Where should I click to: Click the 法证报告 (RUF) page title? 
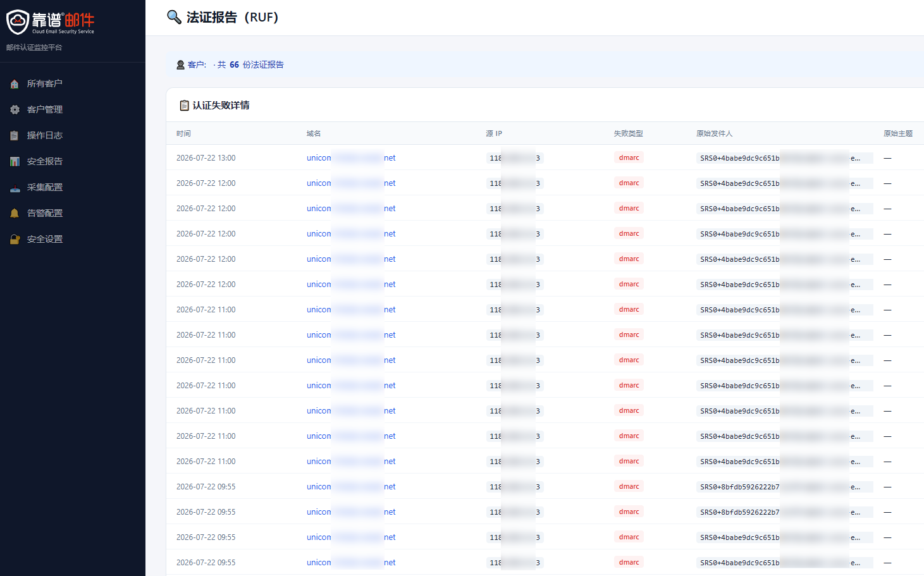coord(232,17)
